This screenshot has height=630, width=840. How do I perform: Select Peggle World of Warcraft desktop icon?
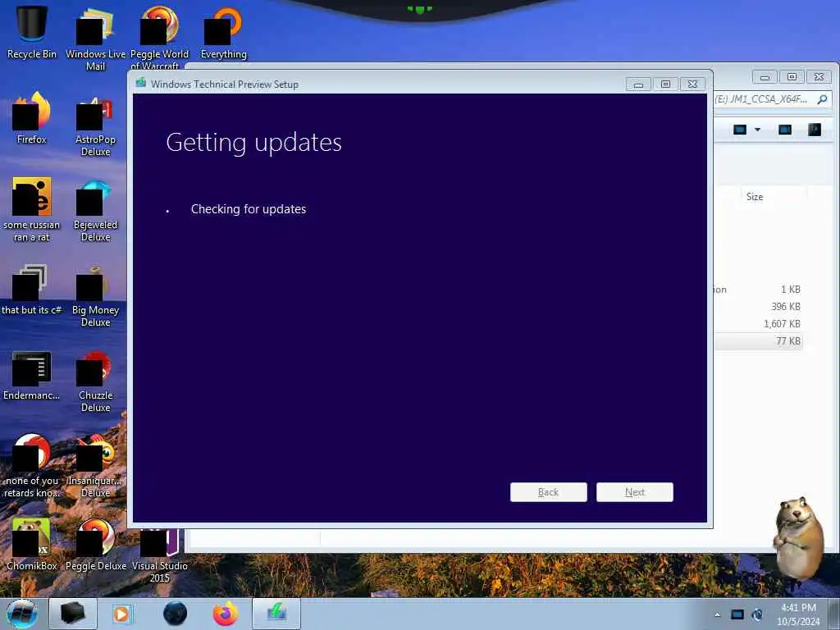pos(160,39)
